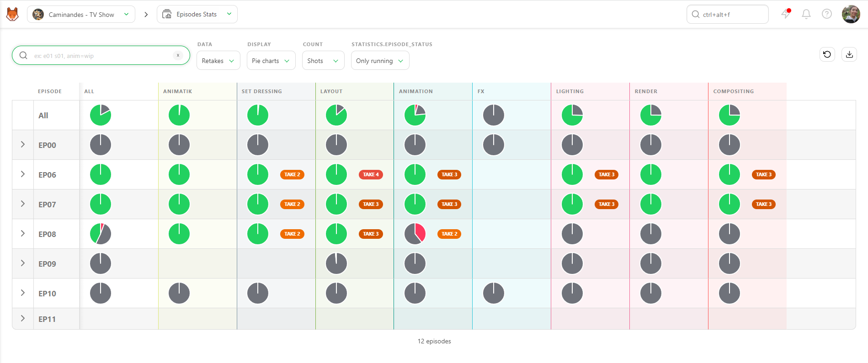Image resolution: width=868 pixels, height=363 pixels.
Task: Open the Caminandes - TV Show production dropdown
Action: [81, 14]
